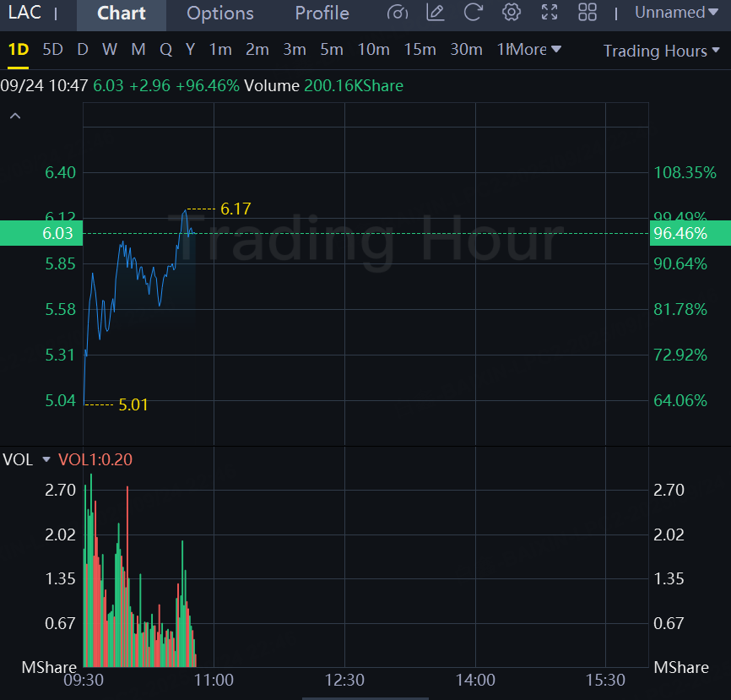This screenshot has height=700, width=731.
Task: Collapse chart using the caret icon
Action: [x=15, y=116]
